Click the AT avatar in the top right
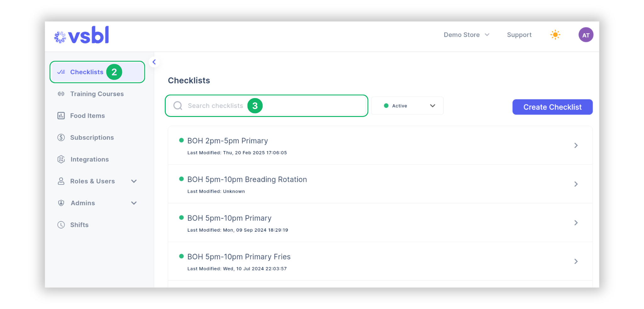This screenshot has height=309, width=644. 586,35
